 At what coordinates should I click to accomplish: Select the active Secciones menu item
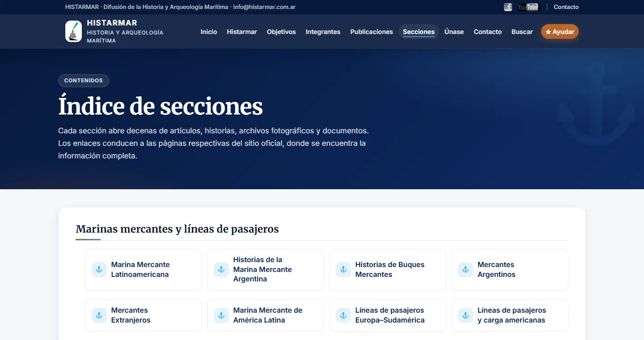(419, 32)
